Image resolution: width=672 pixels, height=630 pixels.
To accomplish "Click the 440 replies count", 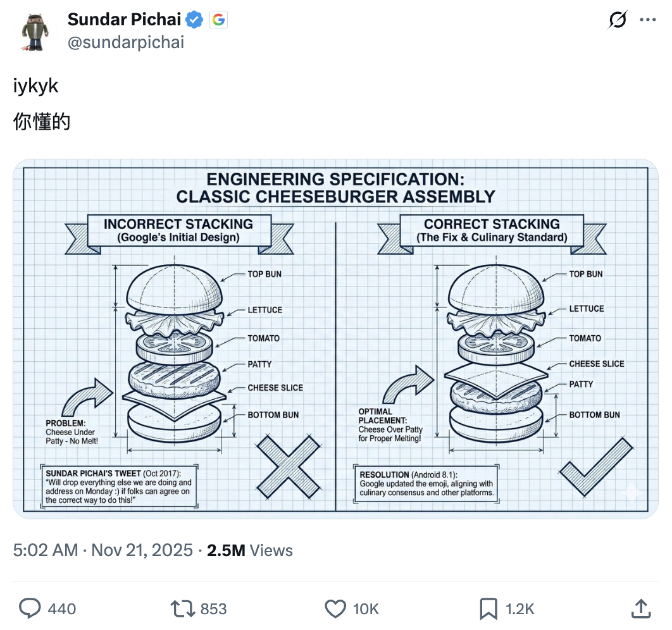I will tap(62, 608).
